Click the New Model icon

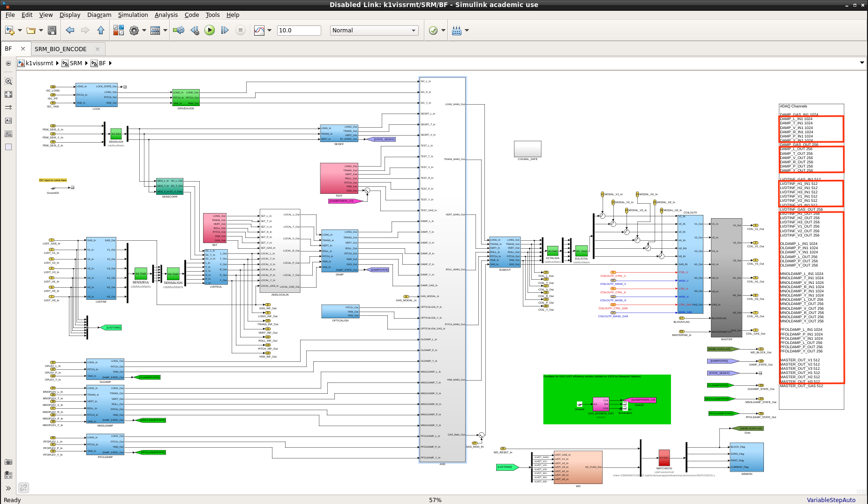click(9, 31)
